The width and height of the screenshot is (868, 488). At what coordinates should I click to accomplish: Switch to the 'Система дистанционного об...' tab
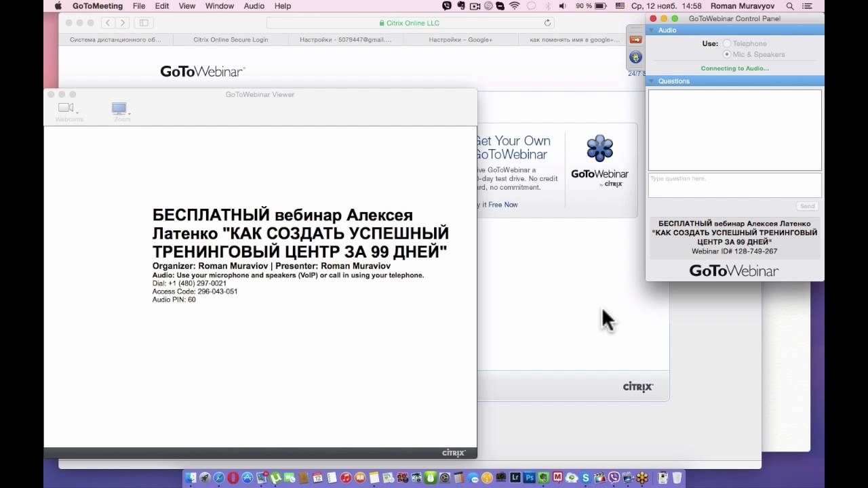pos(115,40)
